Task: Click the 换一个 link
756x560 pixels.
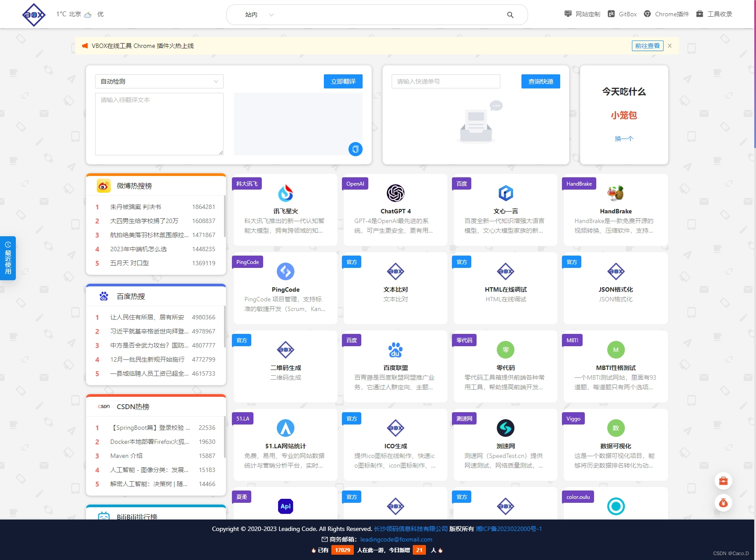Action: coord(624,139)
